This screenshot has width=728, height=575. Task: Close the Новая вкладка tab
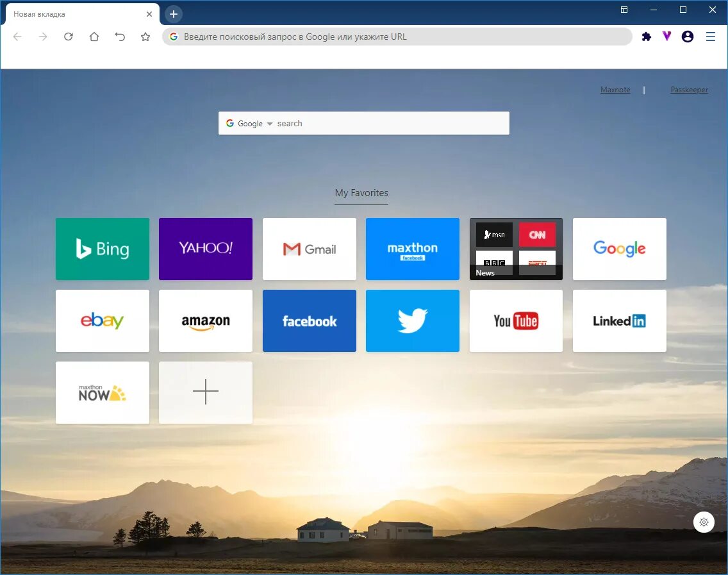(x=149, y=14)
